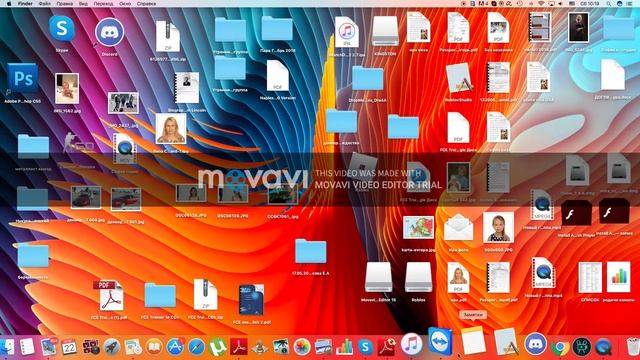Click the Wi-Fi status icon
640x360 pixels.
[541, 3]
